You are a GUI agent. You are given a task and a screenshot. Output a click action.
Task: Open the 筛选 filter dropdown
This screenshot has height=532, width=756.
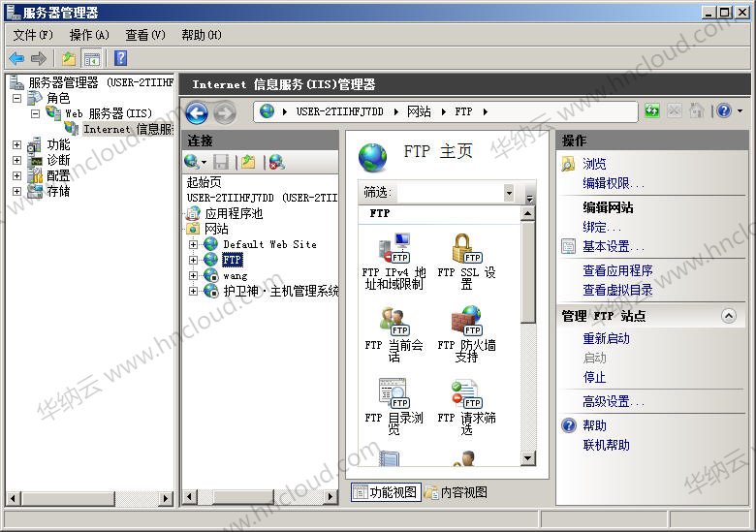click(509, 193)
